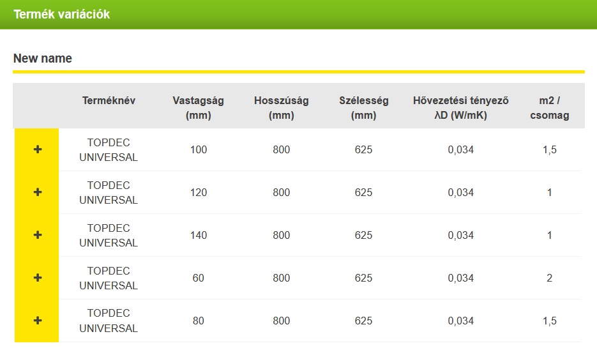Click the m2 / csomag column header
This screenshot has height=364, width=597.
(x=549, y=108)
